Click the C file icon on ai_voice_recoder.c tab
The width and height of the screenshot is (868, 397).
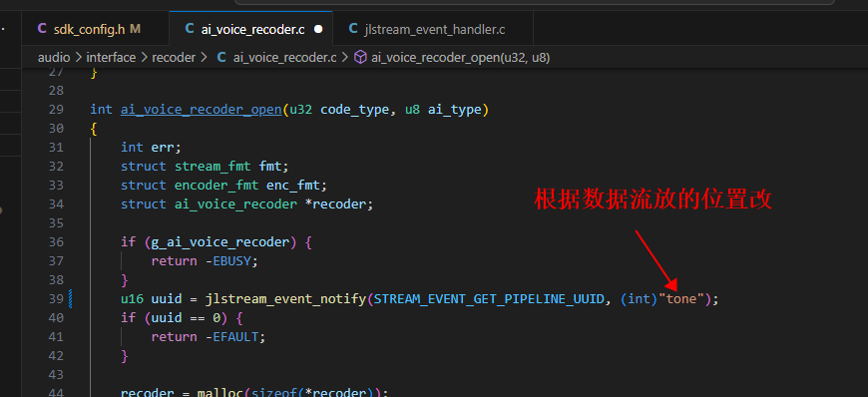coord(190,29)
